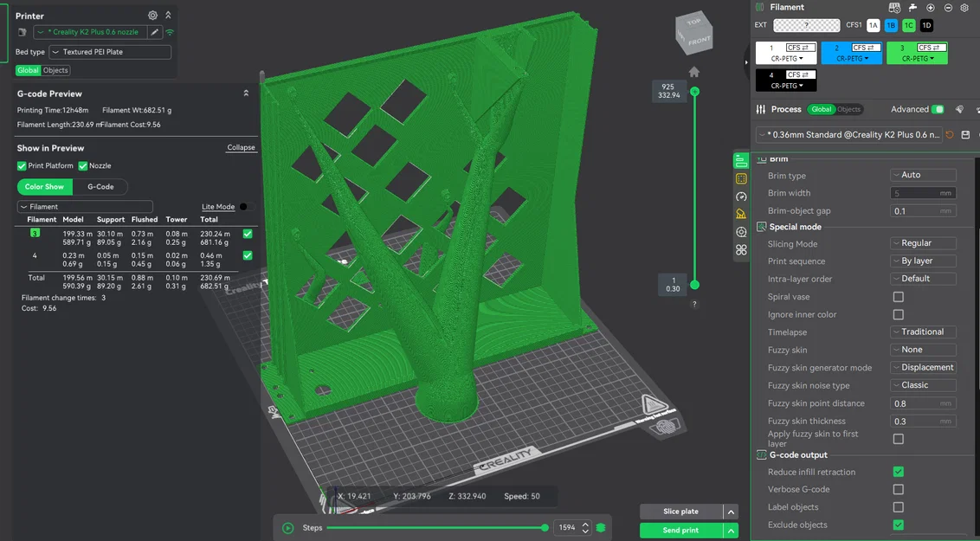Disable Reduce infill retraction checkbox

point(898,472)
